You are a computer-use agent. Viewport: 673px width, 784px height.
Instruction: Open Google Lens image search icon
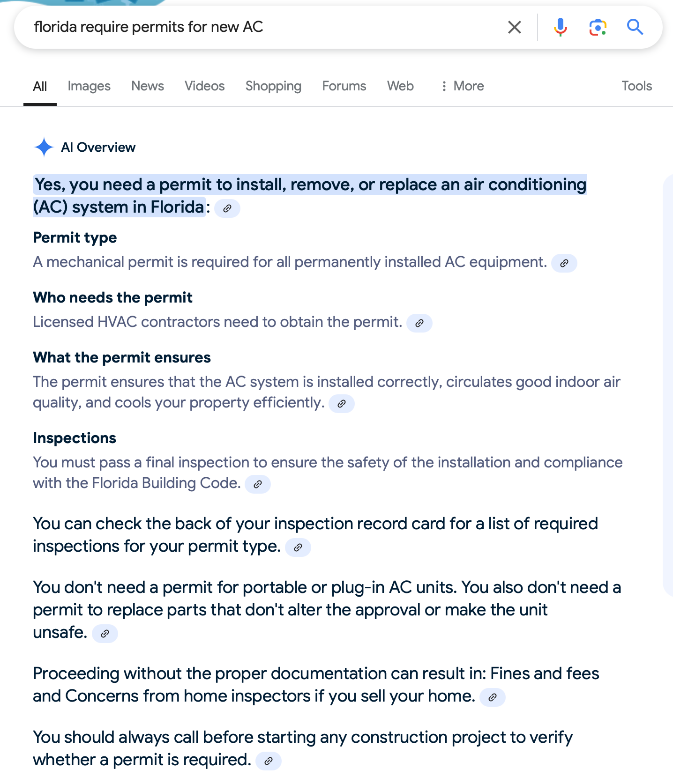click(x=598, y=27)
